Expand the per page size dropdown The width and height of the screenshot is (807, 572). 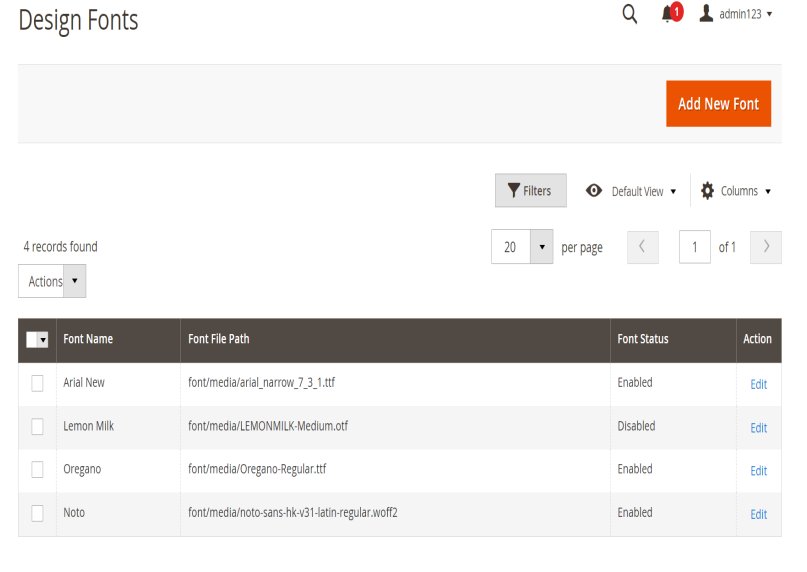[541, 247]
